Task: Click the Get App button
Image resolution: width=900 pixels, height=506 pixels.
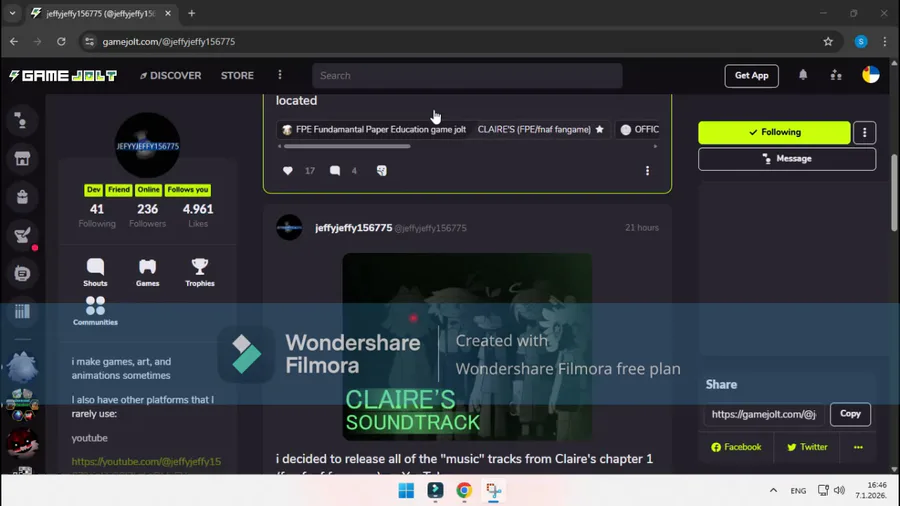Action: point(751,76)
